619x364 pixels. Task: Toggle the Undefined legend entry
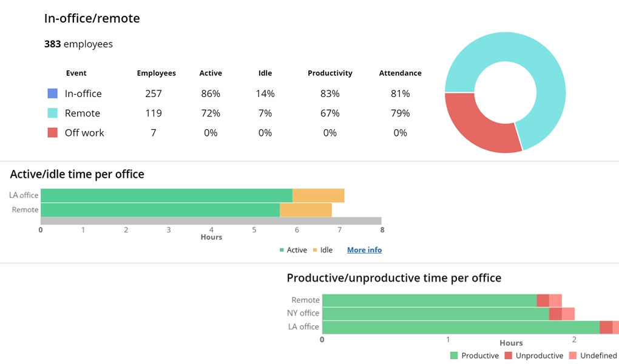tap(593, 356)
